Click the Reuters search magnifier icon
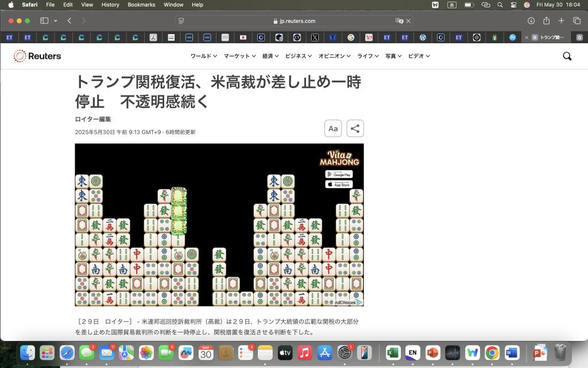588x368 pixels. [x=567, y=56]
